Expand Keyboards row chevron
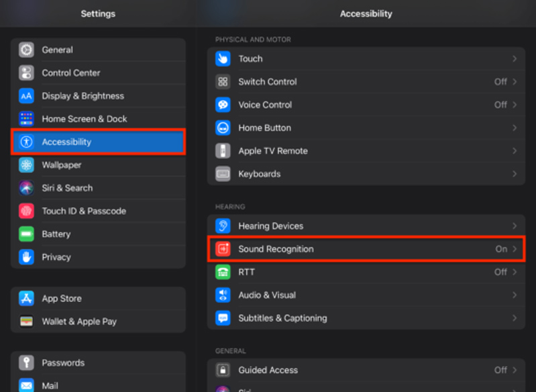The height and width of the screenshot is (392, 536). [x=515, y=174]
